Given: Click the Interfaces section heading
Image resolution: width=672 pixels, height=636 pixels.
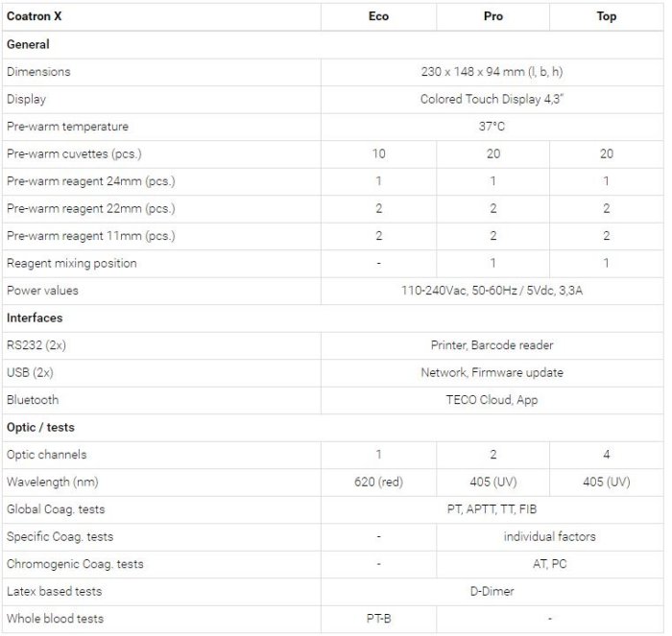Looking at the screenshot, I should point(34,318).
